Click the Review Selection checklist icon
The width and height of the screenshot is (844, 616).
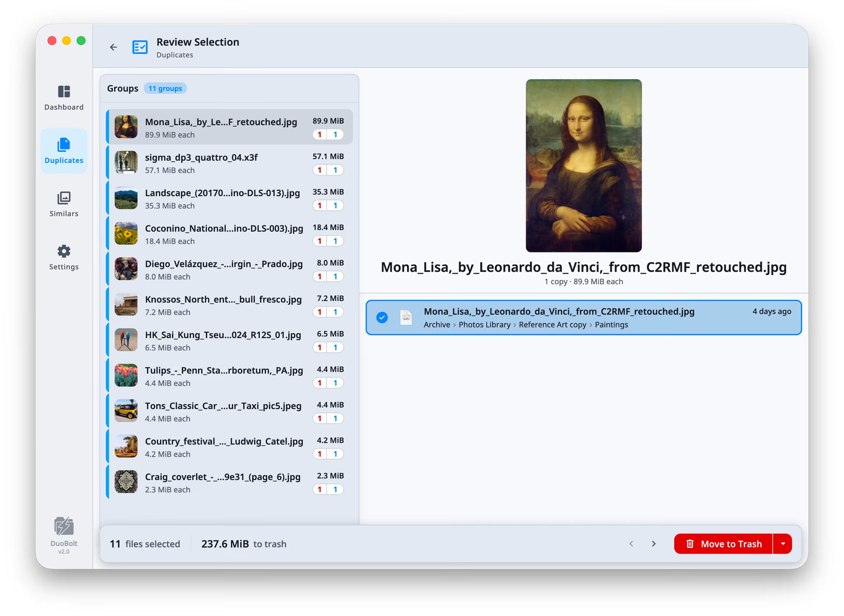(140, 47)
